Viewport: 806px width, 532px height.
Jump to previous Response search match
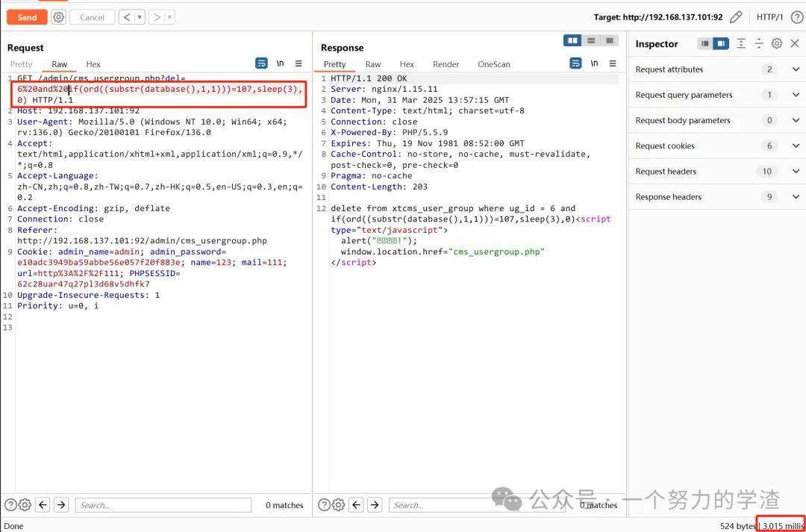click(x=356, y=504)
